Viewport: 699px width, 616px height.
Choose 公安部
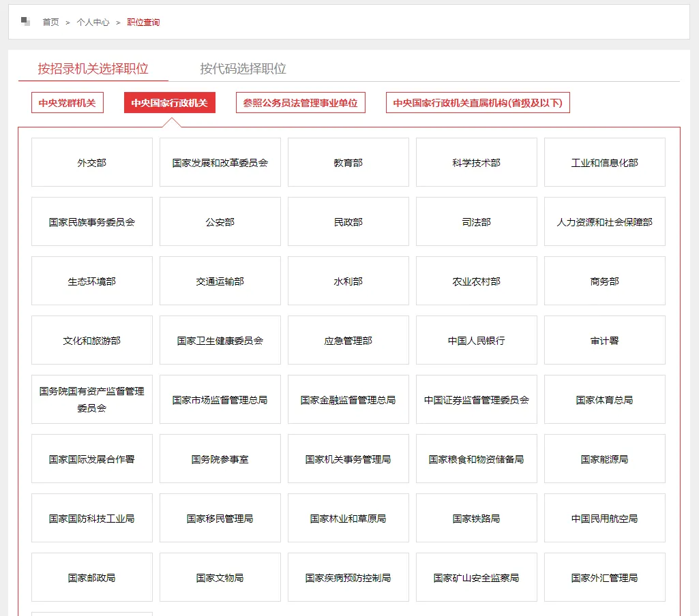220,222
